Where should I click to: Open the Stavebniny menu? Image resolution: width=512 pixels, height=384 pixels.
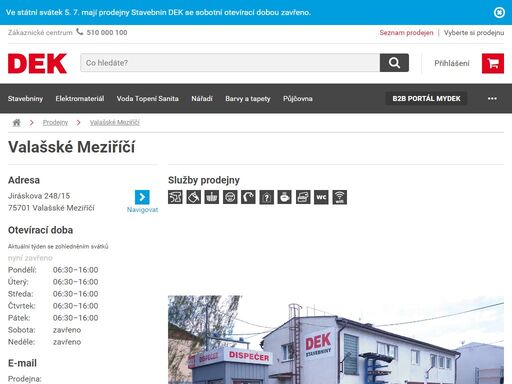pos(25,99)
